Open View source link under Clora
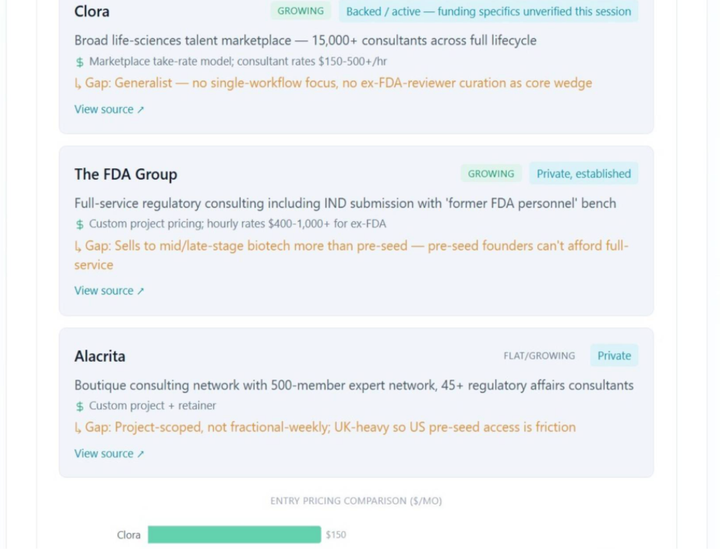 [x=109, y=109]
